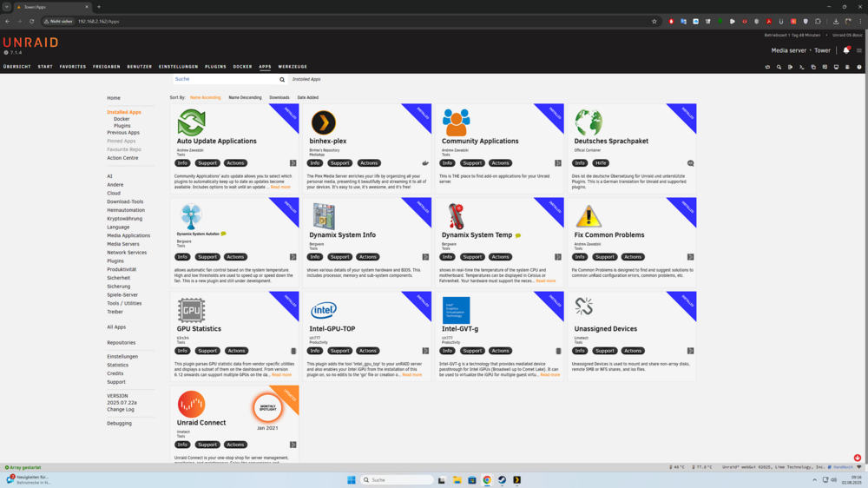
Task: Select Media Servers category in sidebar
Action: click(x=123, y=244)
